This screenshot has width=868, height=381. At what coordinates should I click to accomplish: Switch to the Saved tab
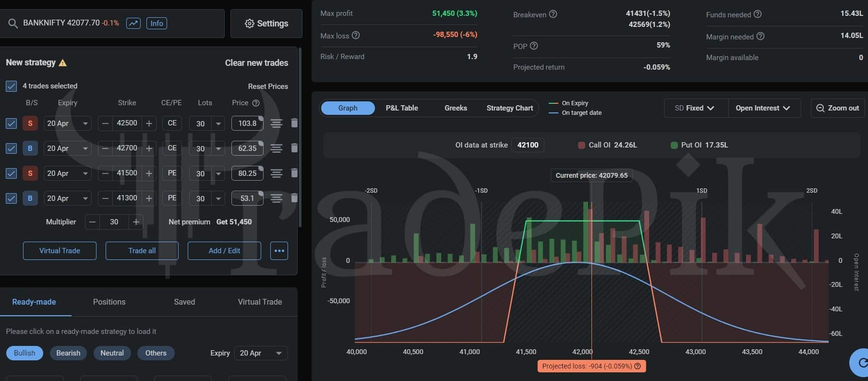[184, 302]
